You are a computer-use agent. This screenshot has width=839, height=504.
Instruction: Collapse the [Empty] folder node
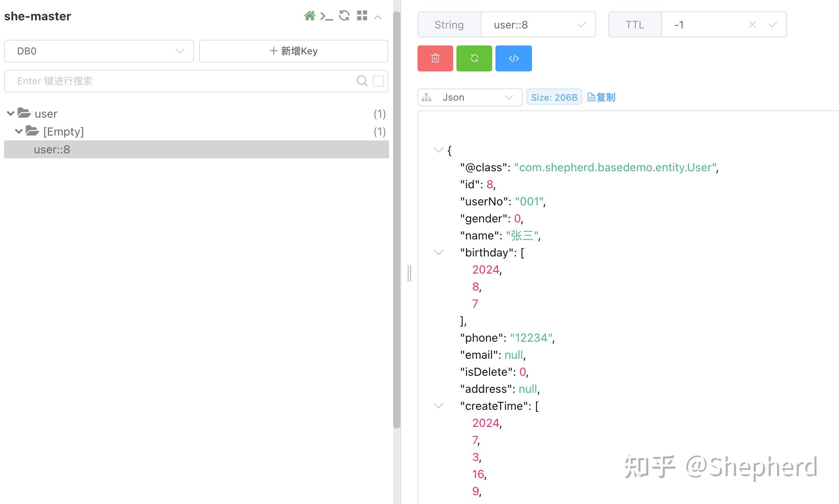(18, 131)
